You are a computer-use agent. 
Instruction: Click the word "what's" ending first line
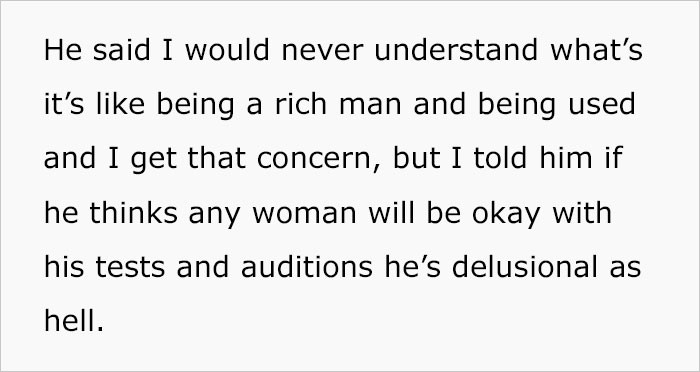pos(596,50)
